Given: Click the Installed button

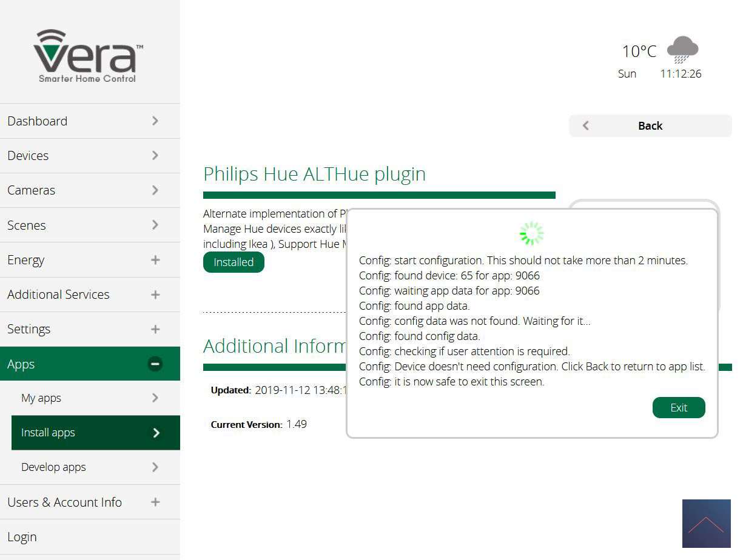Looking at the screenshot, I should (234, 262).
